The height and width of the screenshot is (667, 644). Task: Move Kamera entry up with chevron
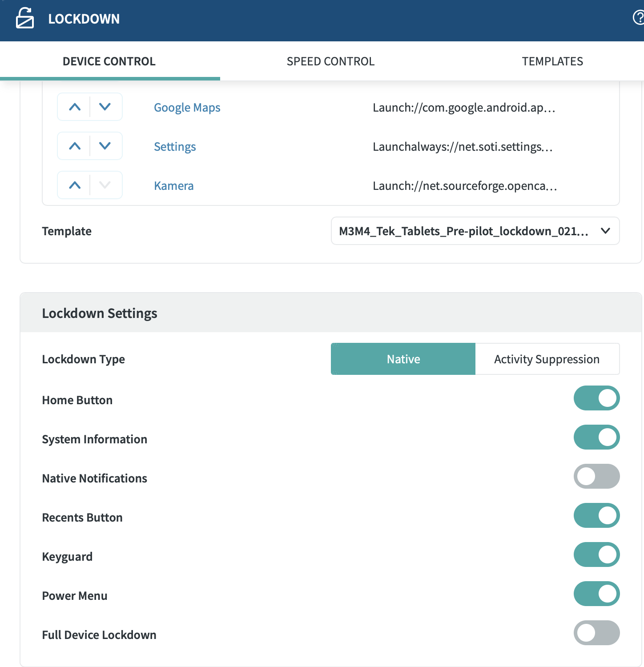click(75, 185)
